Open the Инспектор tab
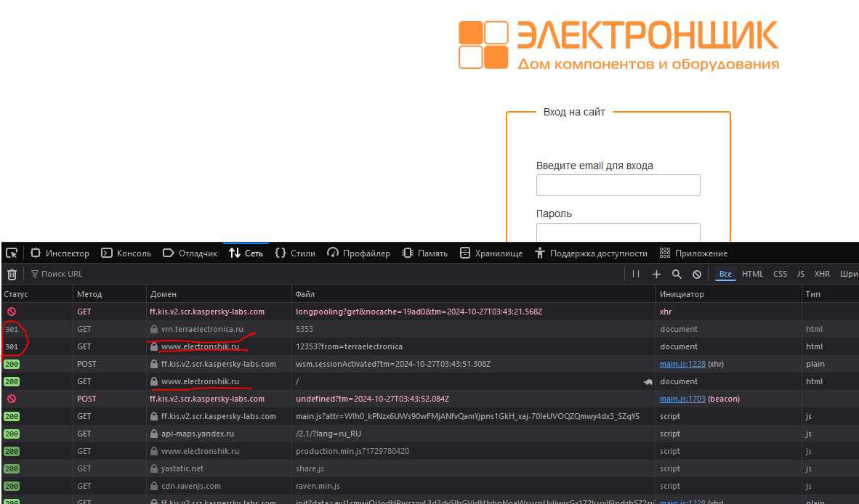The image size is (859, 504). click(60, 253)
